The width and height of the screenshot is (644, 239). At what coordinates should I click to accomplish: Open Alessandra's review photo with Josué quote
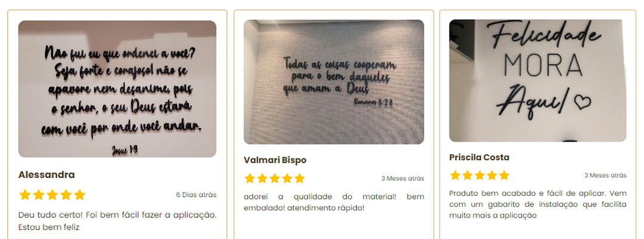click(117, 89)
